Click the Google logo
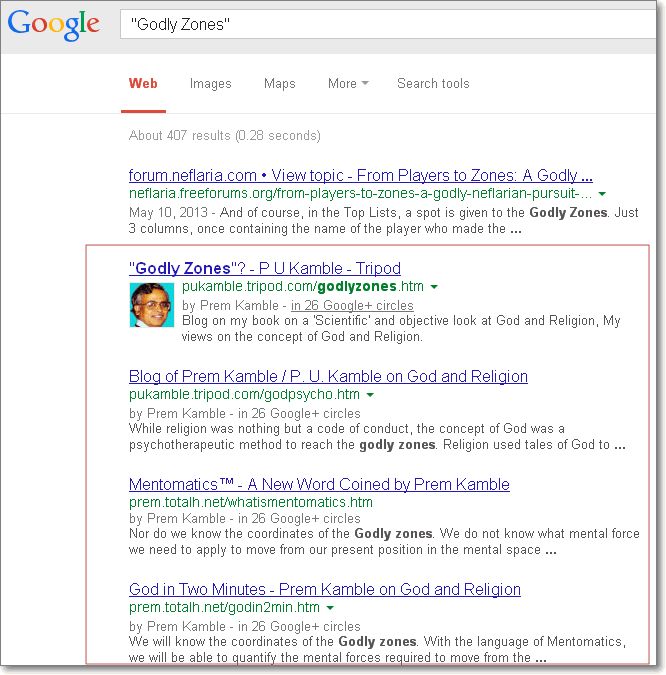The width and height of the screenshot is (666, 675). tap(54, 23)
